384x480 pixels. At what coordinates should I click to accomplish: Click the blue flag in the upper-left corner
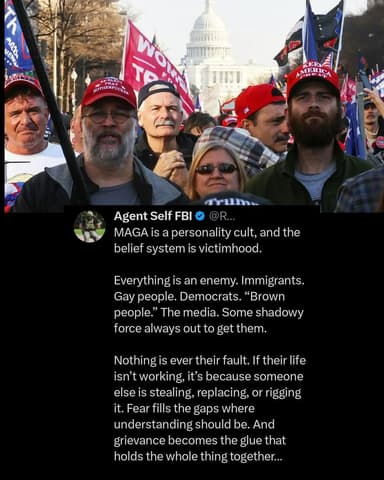[17, 35]
